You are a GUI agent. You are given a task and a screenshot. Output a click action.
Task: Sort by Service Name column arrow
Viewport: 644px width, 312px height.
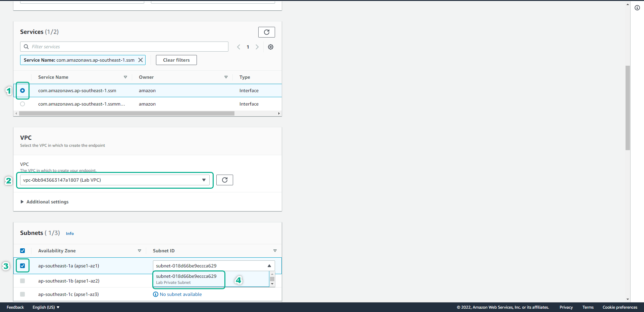click(x=125, y=77)
